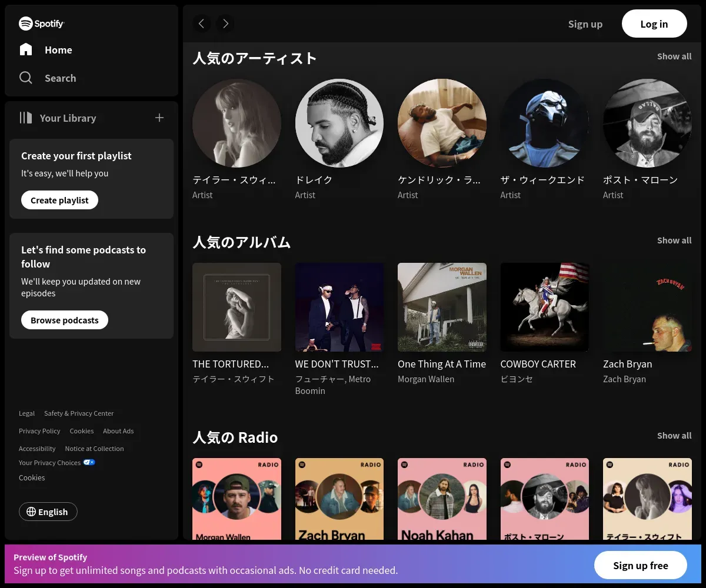Open テイラー・スウィ... artist photo

(x=237, y=123)
